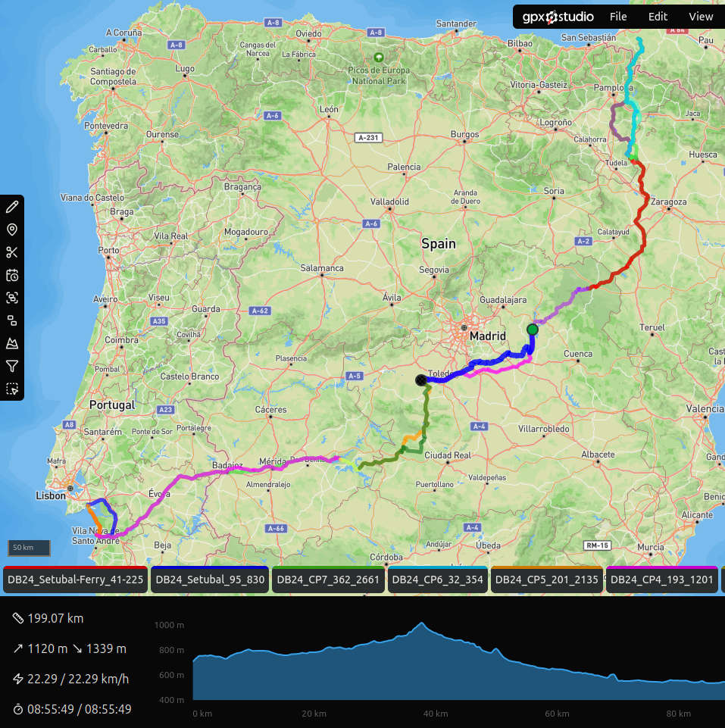Image resolution: width=725 pixels, height=728 pixels.
Task: Select the DB24_Setubal_95_830 file tab
Action: click(210, 580)
